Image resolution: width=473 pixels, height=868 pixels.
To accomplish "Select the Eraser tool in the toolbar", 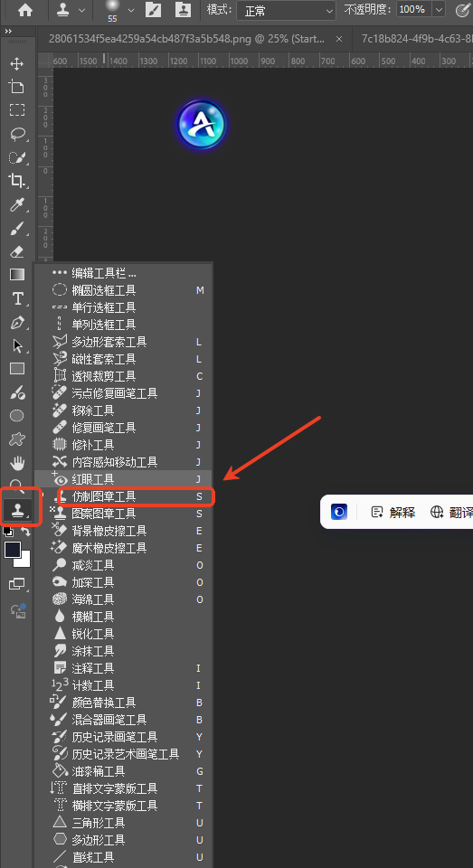I will tap(17, 252).
